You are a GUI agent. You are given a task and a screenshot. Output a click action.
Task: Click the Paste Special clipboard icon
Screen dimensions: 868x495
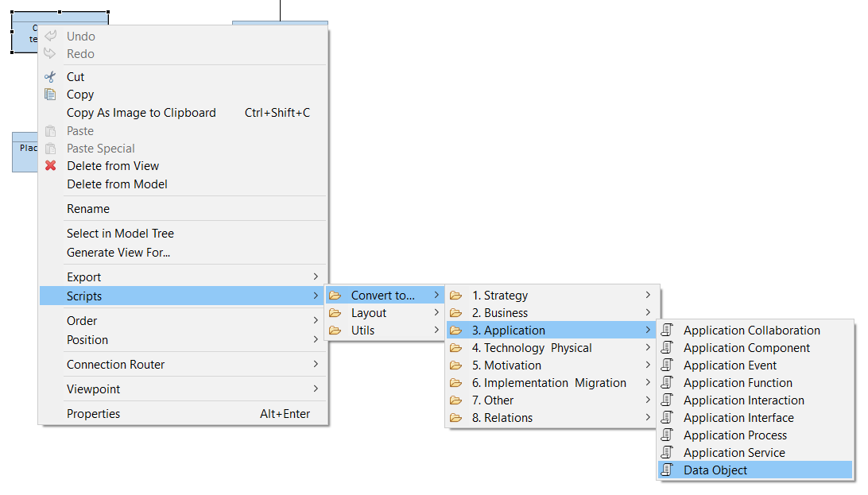coord(50,149)
